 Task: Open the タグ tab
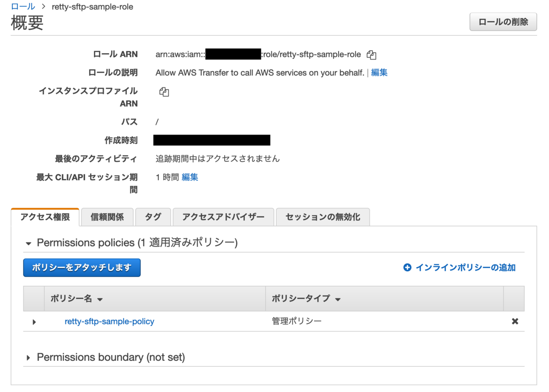point(153,217)
